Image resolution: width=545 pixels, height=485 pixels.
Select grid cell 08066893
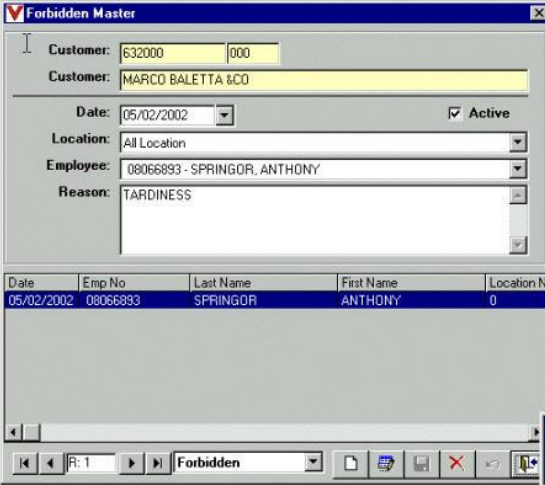coord(134,300)
